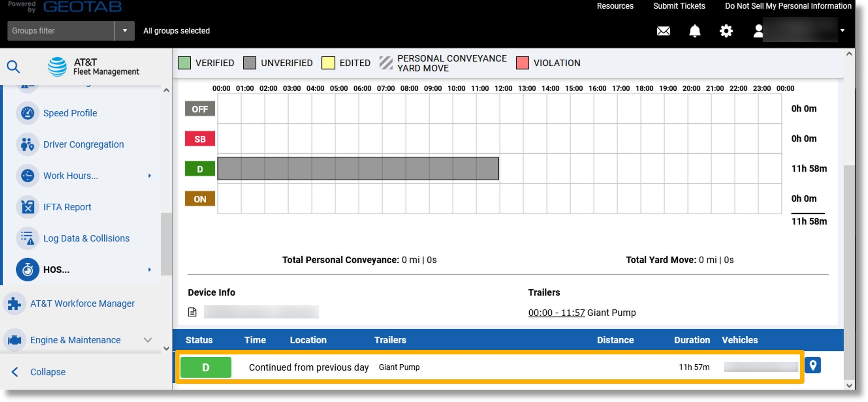868x402 pixels.
Task: Click Do Not Sell My Personal Information
Action: click(788, 6)
